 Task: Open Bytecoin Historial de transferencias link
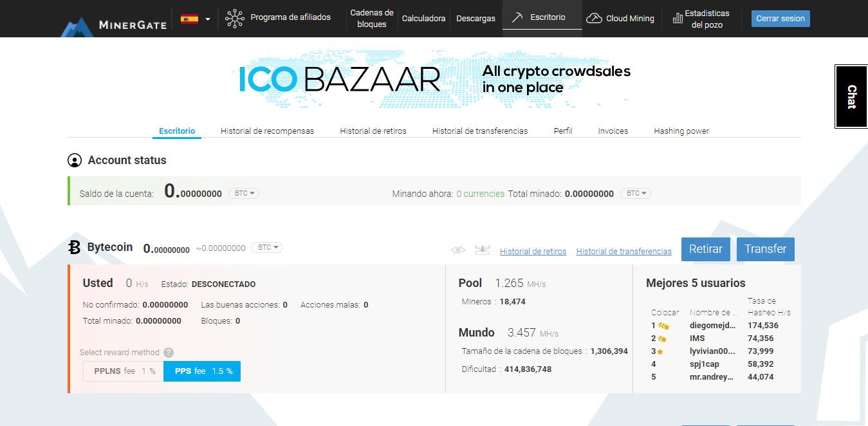pos(624,251)
